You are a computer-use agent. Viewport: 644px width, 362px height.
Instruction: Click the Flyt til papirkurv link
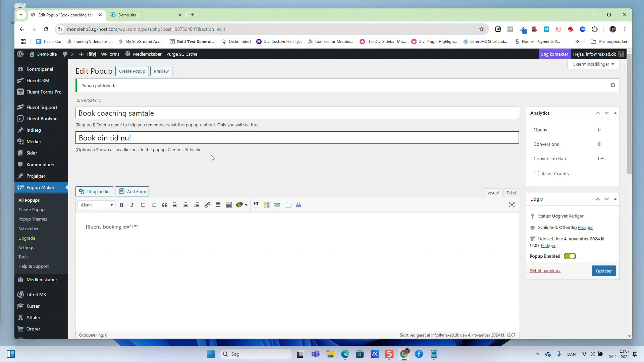point(545,270)
